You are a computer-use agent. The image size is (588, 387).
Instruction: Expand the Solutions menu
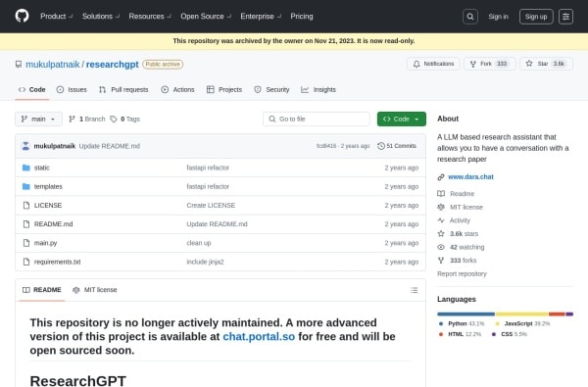101,16
